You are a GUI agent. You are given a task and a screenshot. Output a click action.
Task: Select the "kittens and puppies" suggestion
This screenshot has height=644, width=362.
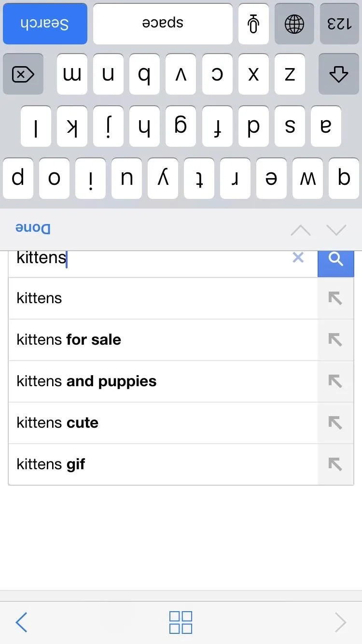87,381
